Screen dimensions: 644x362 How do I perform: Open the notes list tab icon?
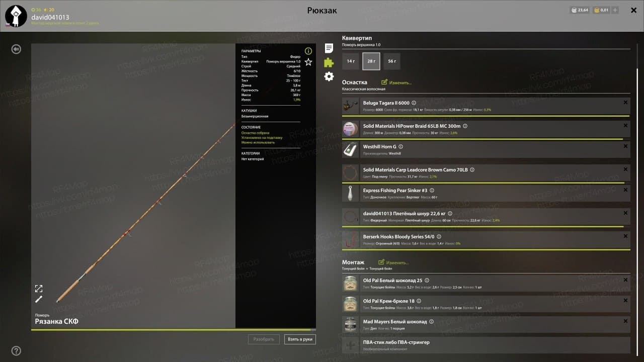(x=329, y=48)
